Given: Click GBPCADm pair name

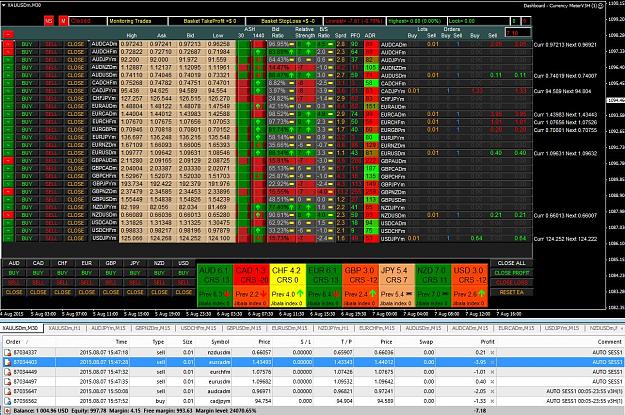Looking at the screenshot, I should (104, 168).
